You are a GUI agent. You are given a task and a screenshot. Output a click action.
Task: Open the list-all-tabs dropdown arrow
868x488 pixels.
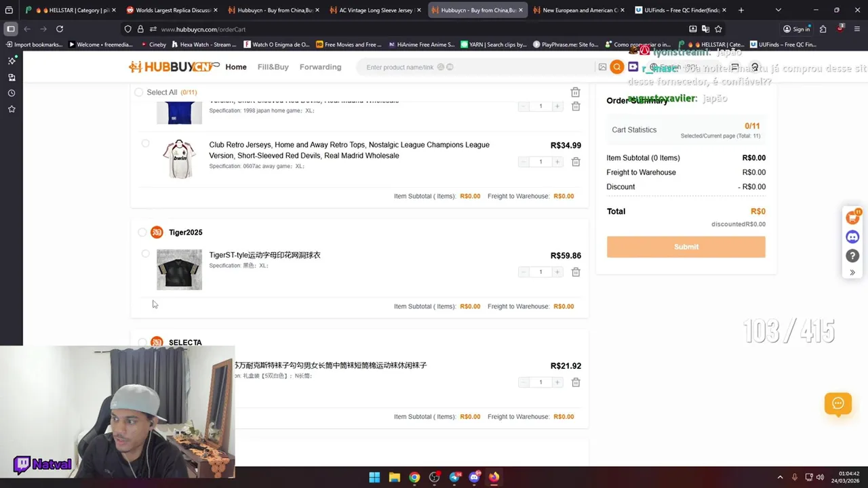click(778, 10)
